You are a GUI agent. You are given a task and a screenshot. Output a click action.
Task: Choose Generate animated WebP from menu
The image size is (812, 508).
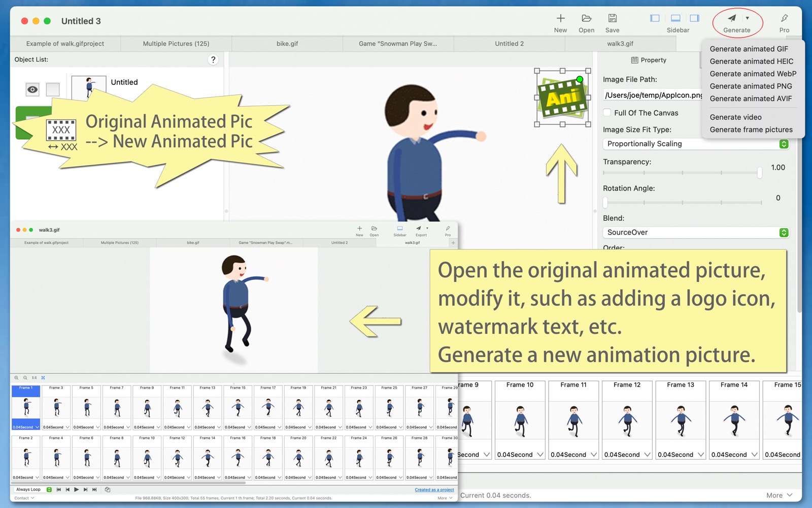753,74
